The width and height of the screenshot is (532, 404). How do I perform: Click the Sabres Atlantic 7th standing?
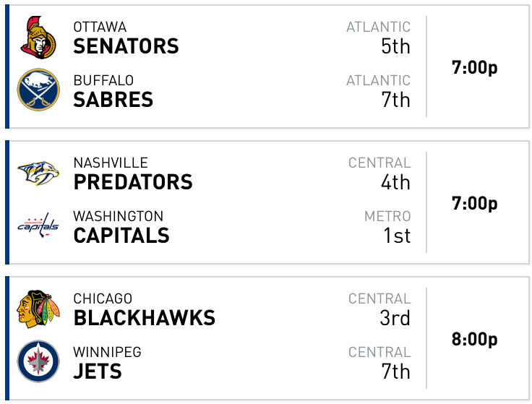pyautogui.click(x=378, y=91)
